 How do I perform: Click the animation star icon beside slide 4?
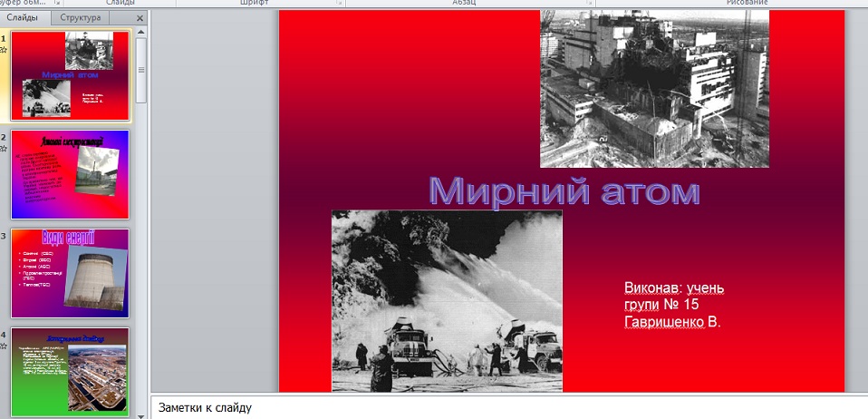point(4,346)
